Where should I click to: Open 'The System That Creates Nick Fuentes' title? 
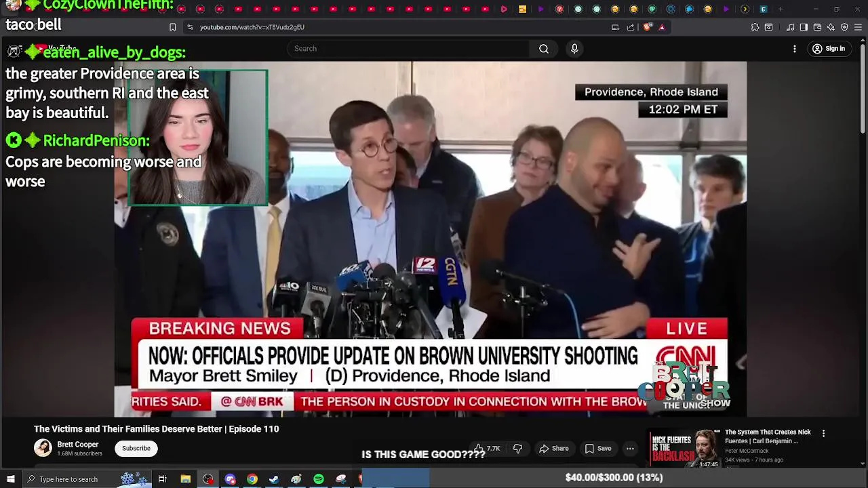[x=768, y=436]
